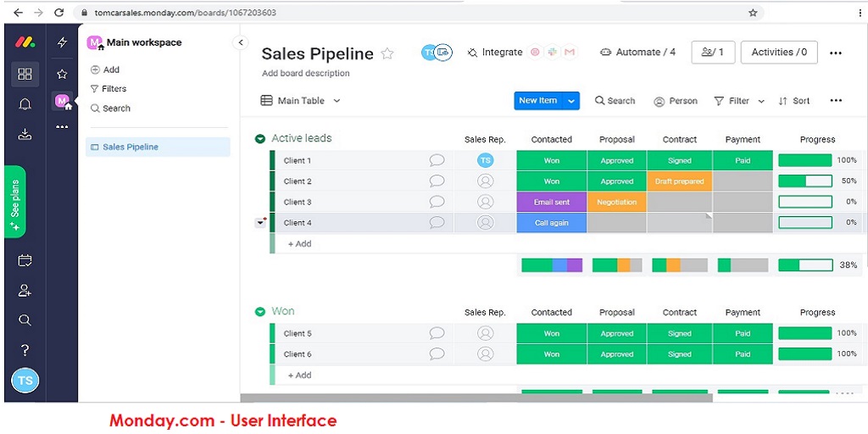
Task: Collapse the Won group
Action: [x=260, y=312]
